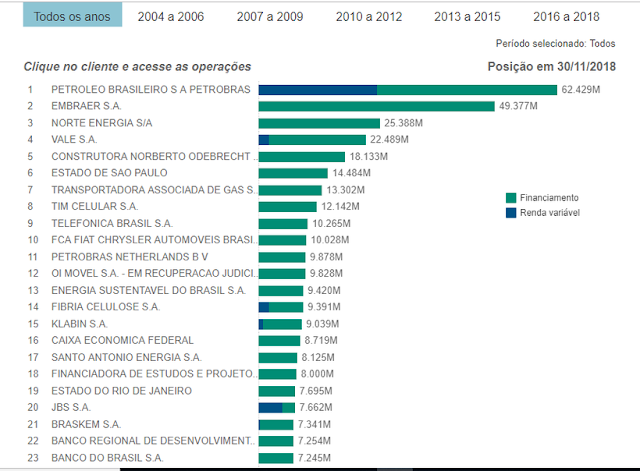Switch to the 2007 a 2009 tab
640x471 pixels.
[270, 17]
